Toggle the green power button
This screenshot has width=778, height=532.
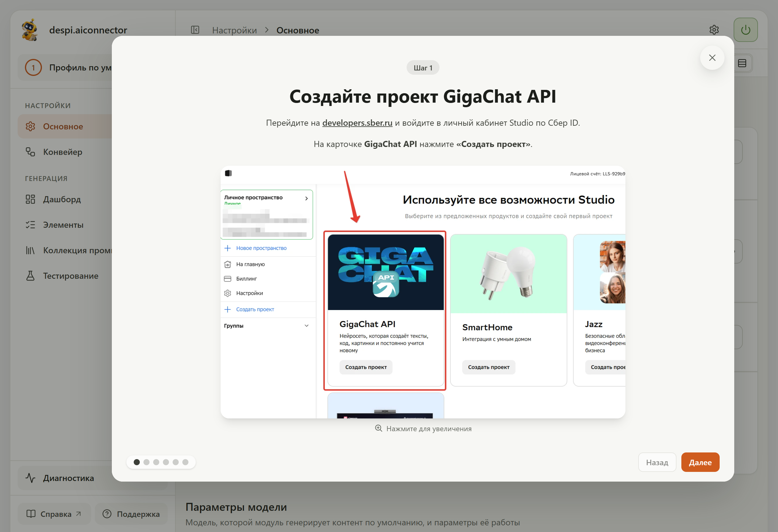pos(745,30)
